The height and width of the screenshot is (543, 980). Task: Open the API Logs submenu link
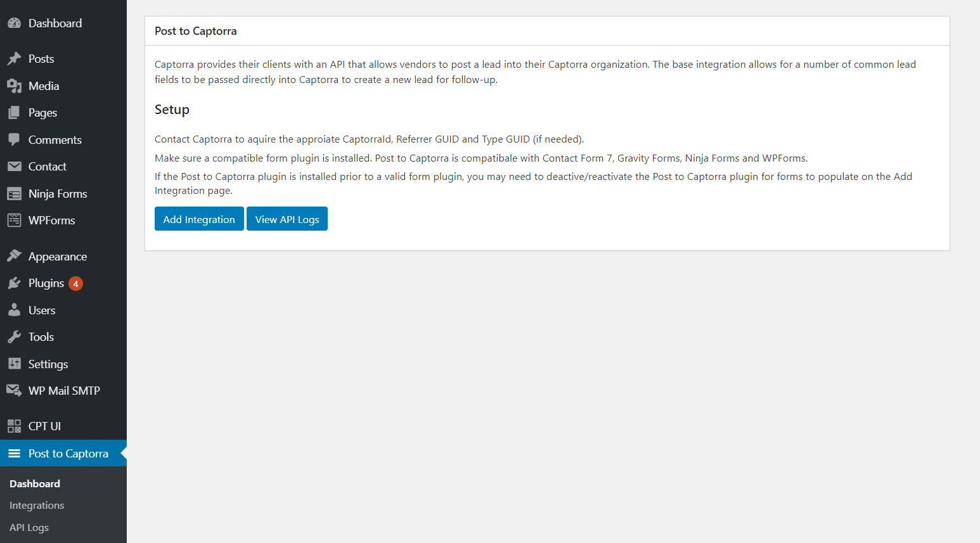click(x=29, y=528)
